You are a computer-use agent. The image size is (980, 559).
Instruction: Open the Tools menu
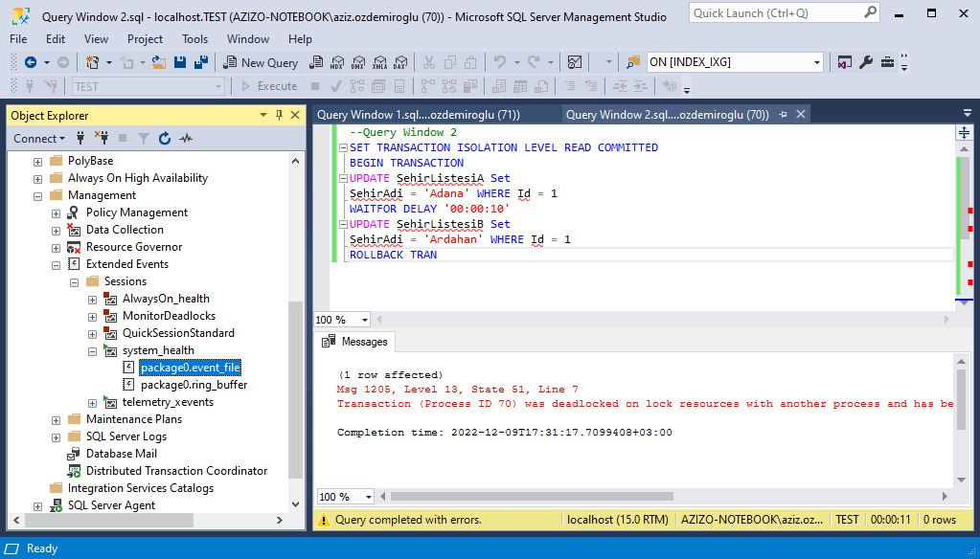click(195, 38)
